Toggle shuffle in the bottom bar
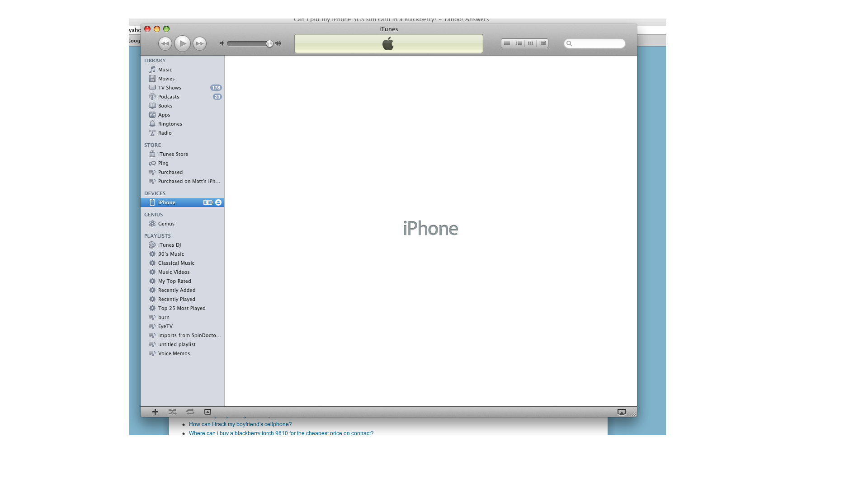Viewport: 868px width, 488px height. 172,412
